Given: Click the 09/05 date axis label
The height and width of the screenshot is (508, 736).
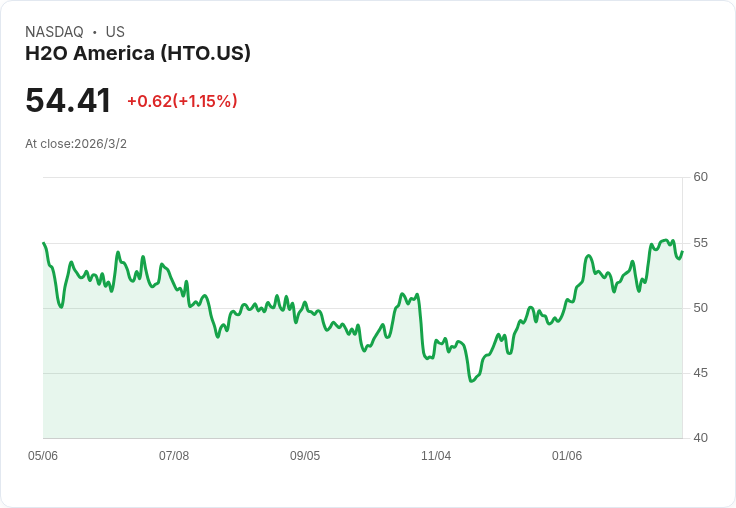Looking at the screenshot, I should tap(305, 456).
